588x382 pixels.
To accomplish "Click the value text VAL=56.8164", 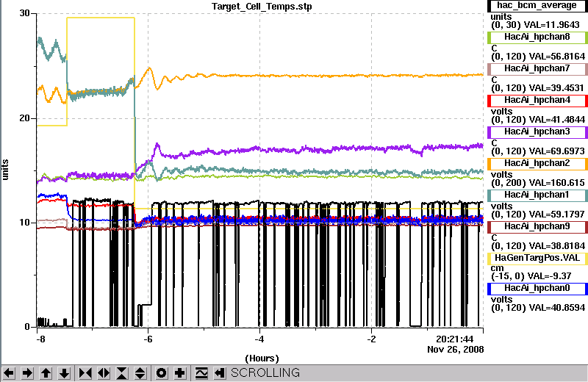I will 557,57.
